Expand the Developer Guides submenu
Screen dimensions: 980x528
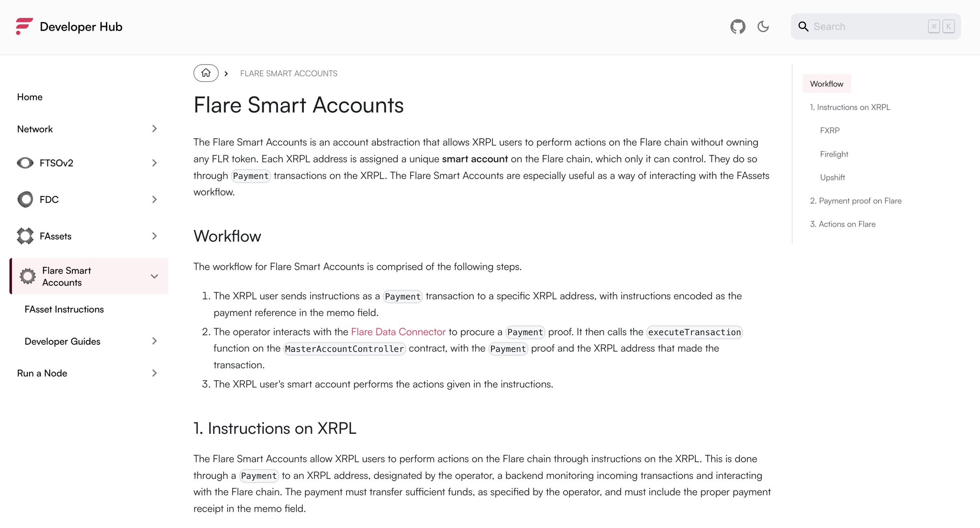154,341
